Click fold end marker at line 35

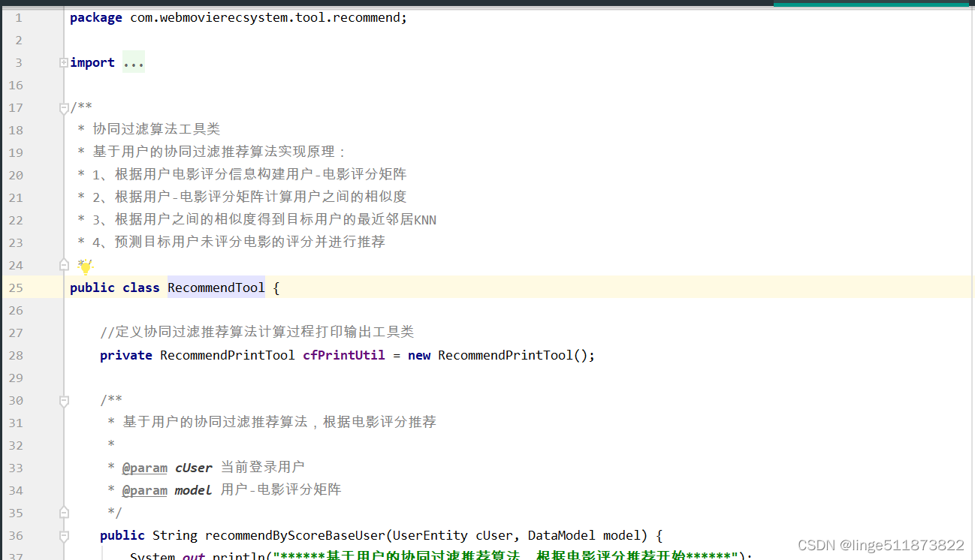pos(64,513)
